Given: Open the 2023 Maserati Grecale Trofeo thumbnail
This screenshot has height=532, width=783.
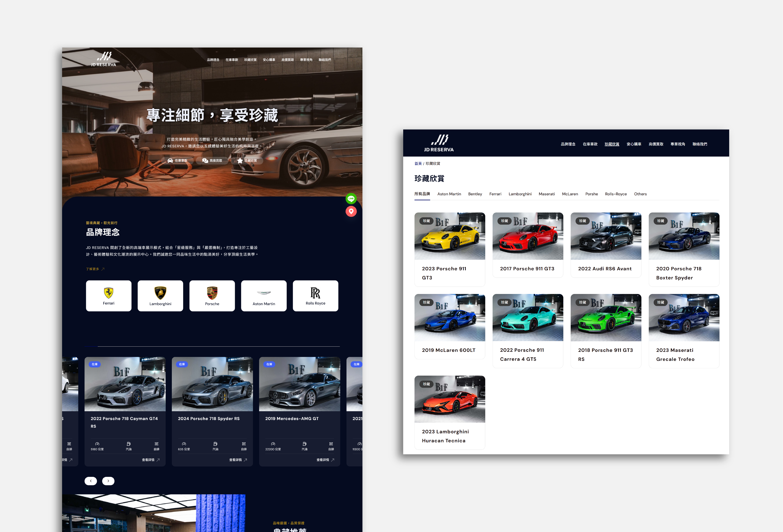Looking at the screenshot, I should pos(684,317).
